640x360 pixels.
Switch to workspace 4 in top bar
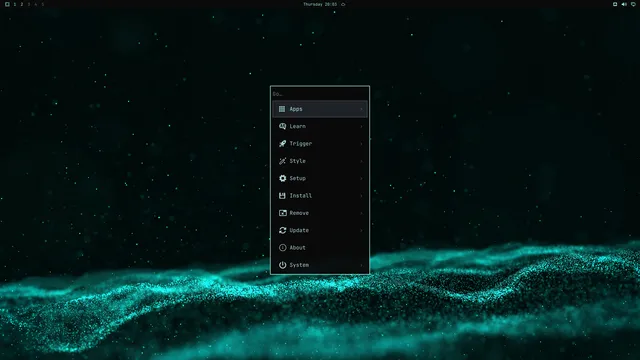click(36, 4)
